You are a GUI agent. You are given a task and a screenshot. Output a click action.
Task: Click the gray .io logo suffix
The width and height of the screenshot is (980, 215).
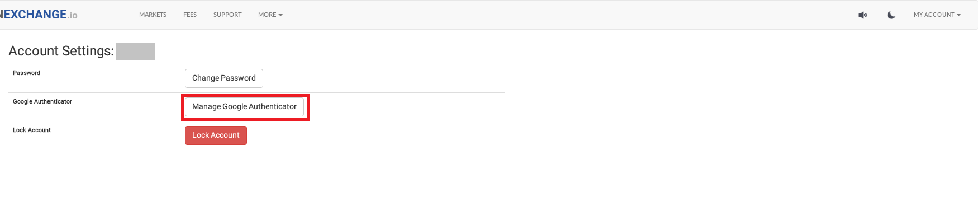click(x=73, y=16)
